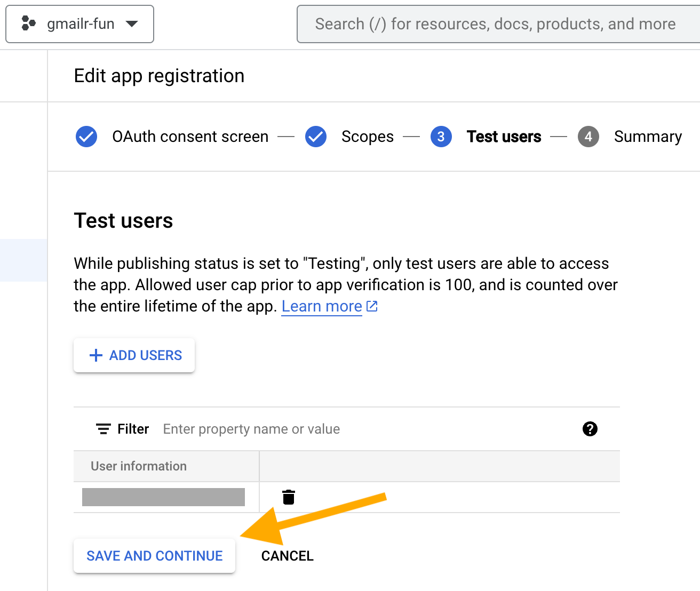Select the Test users step circle icon
700x591 pixels.
click(441, 137)
